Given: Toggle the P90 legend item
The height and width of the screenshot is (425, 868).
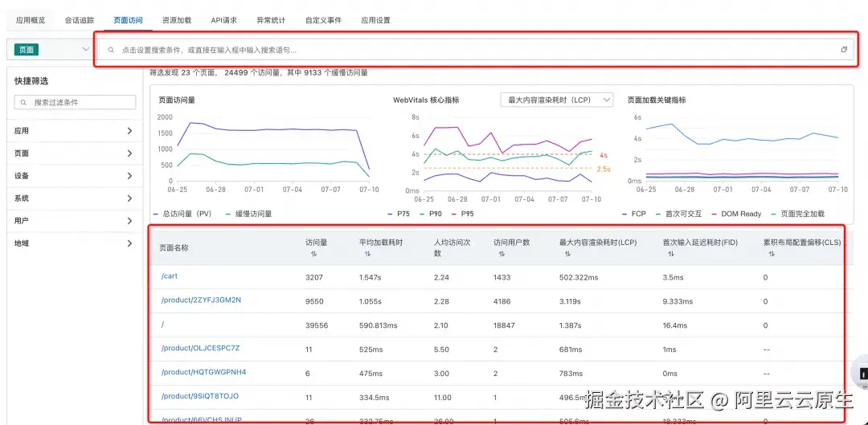Looking at the screenshot, I should pyautogui.click(x=432, y=214).
